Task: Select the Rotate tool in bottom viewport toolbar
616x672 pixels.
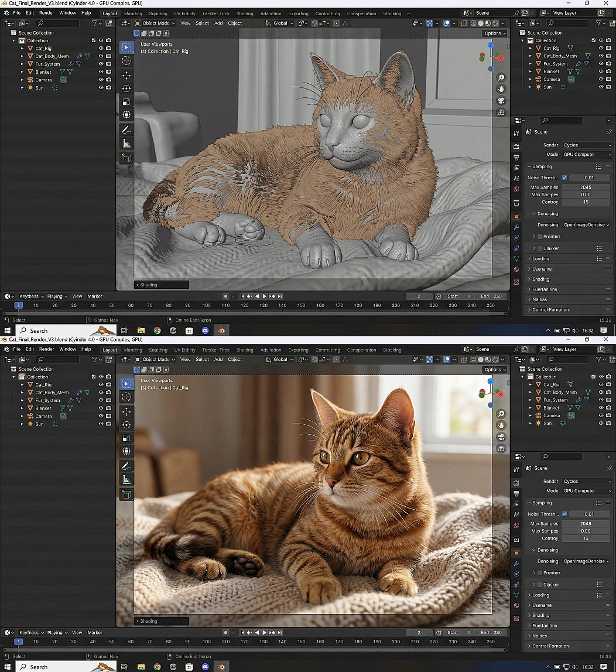Action: [126, 425]
